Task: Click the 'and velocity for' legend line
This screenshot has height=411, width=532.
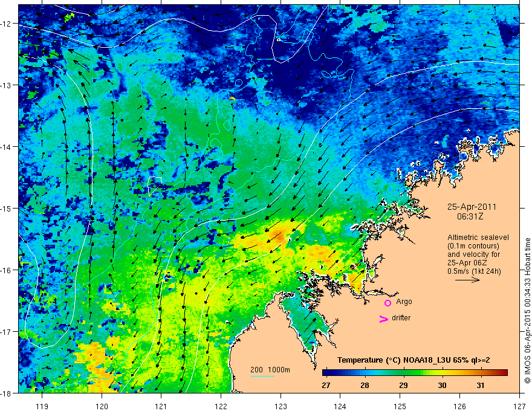Action: (x=473, y=254)
